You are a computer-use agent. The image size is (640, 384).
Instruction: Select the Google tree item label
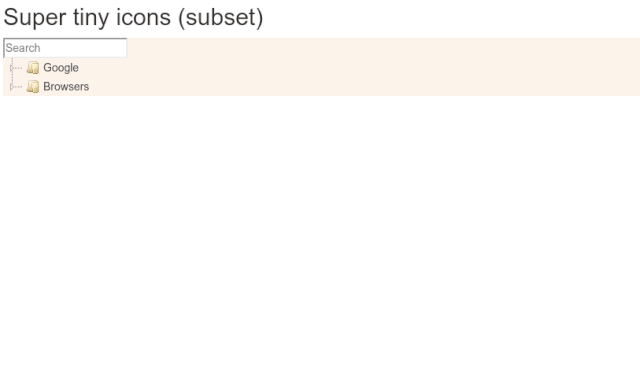click(x=61, y=68)
